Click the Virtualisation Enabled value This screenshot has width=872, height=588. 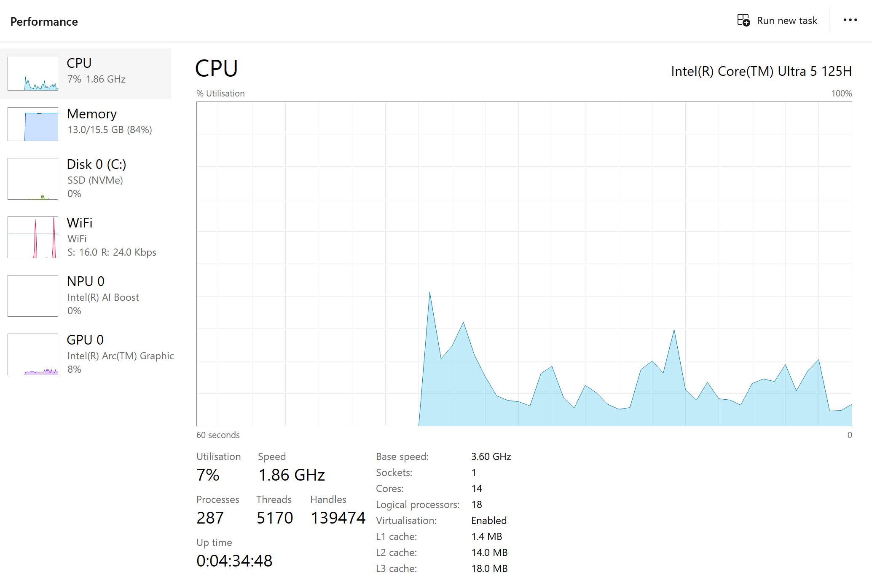tap(489, 521)
